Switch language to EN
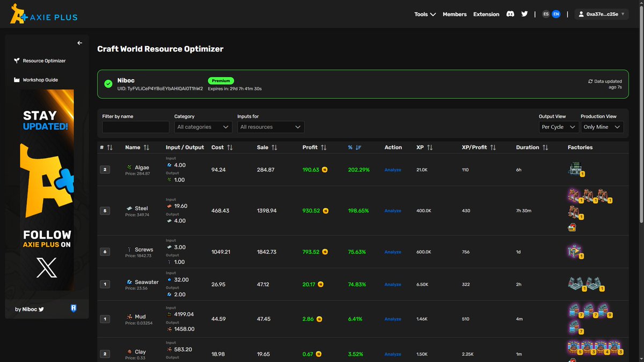This screenshot has height=362, width=644. (556, 14)
